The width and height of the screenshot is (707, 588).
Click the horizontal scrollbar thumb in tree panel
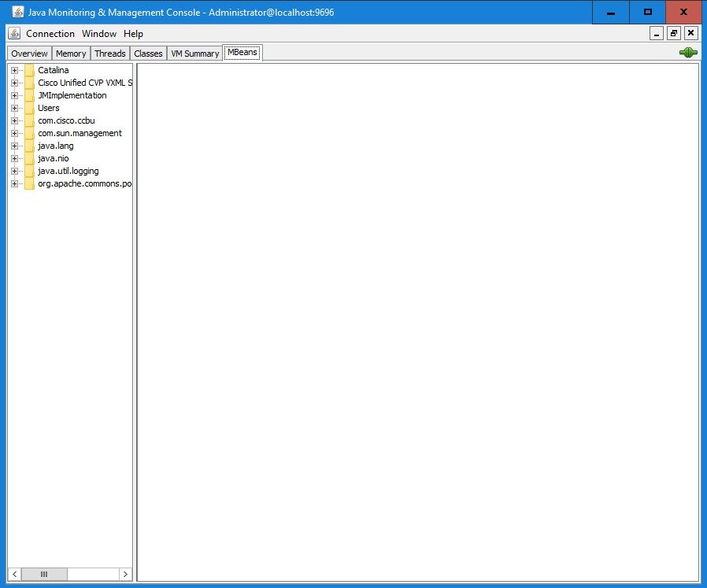coord(44,574)
